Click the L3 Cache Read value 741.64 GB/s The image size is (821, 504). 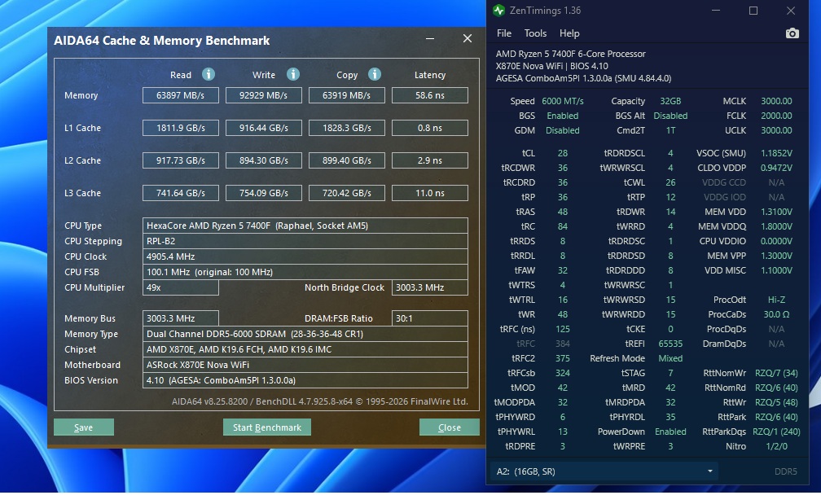[181, 193]
